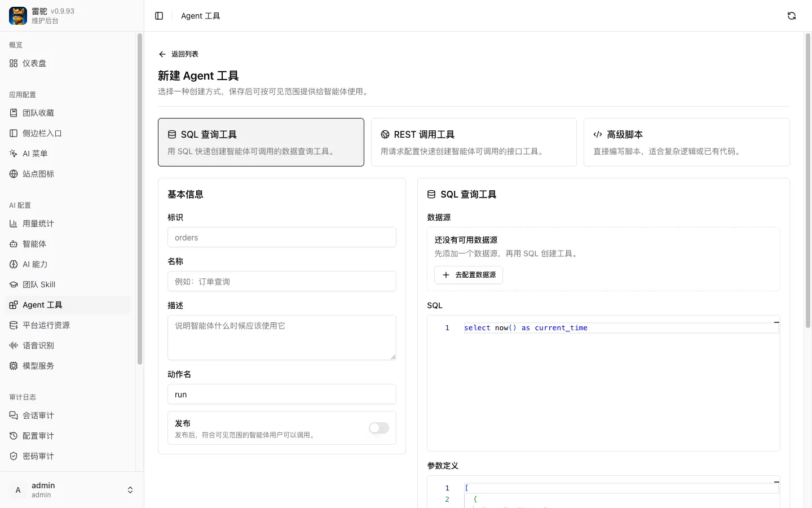Image resolution: width=812 pixels, height=508 pixels.
Task: Toggle the sidebar collapse icon
Action: (x=159, y=16)
